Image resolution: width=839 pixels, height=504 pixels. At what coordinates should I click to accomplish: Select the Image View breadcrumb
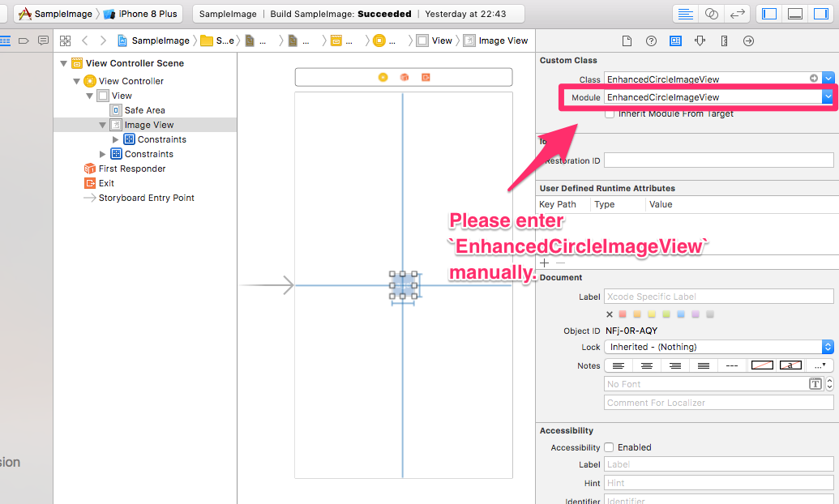pyautogui.click(x=496, y=41)
